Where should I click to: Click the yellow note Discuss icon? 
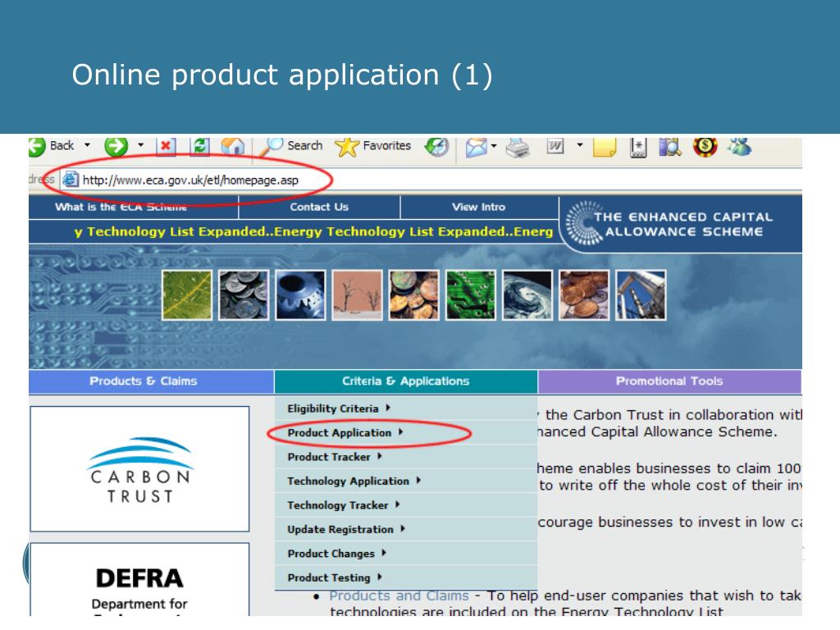[x=605, y=147]
